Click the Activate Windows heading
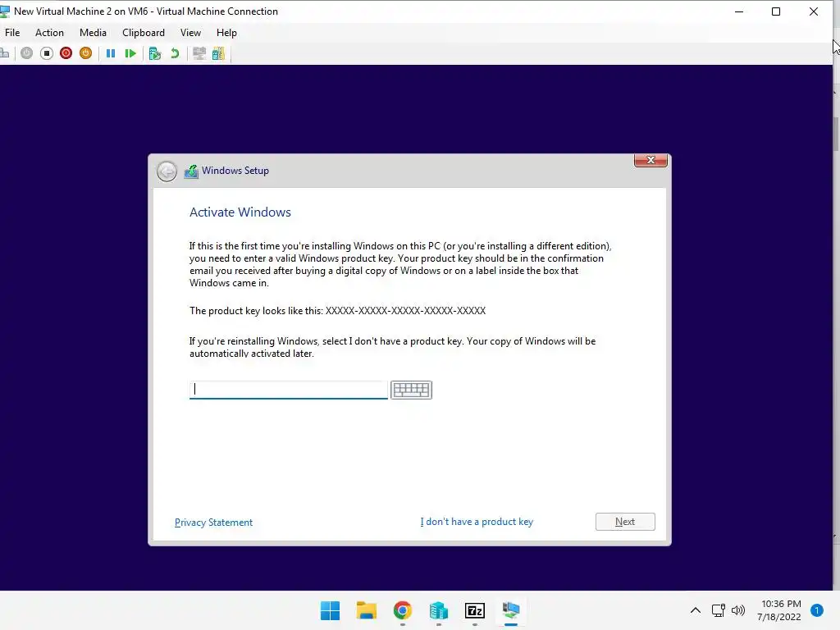Viewport: 840px width, 630px height. point(240,212)
